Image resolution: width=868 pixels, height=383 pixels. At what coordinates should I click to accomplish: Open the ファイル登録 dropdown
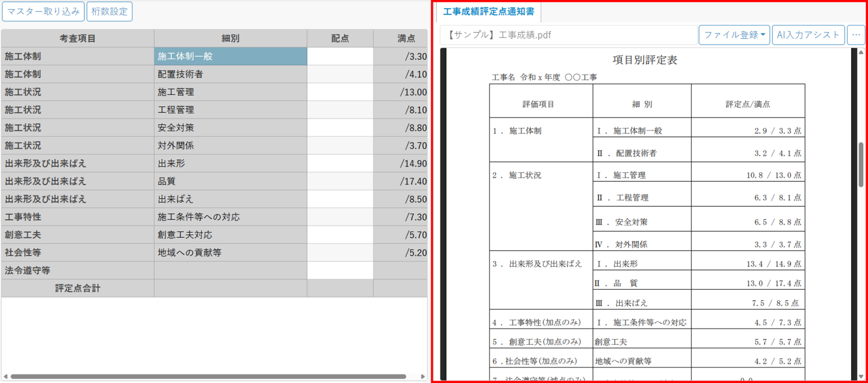point(734,35)
